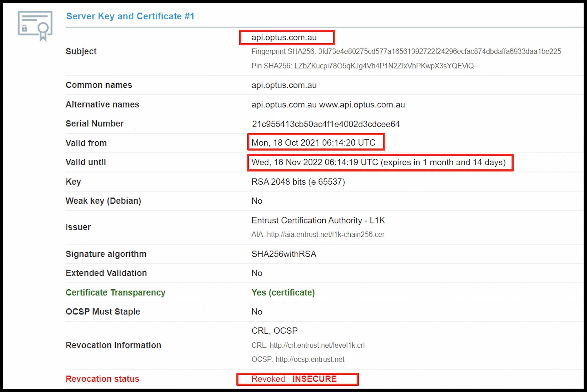The width and height of the screenshot is (587, 392).
Task: Click the 'No' value for Weak key (Debian)
Action: pyautogui.click(x=257, y=201)
